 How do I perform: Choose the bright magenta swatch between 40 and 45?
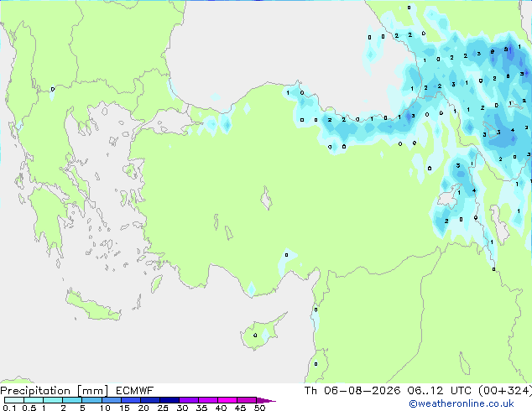click(227, 400)
